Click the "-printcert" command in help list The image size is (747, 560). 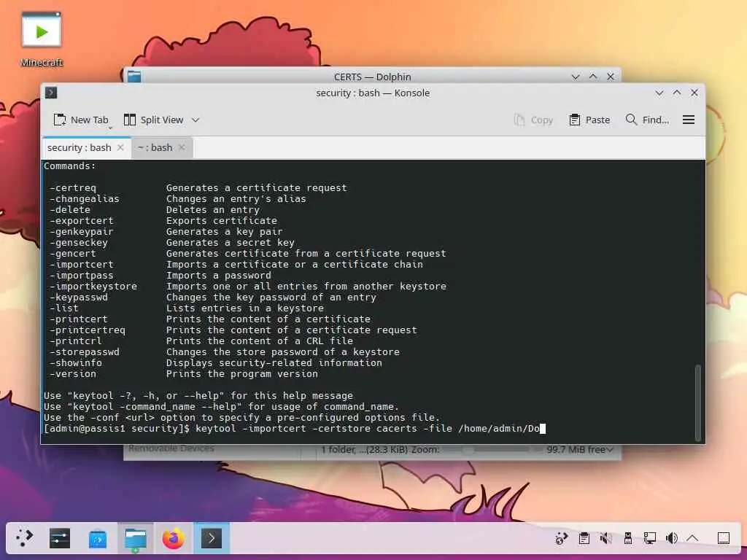[x=79, y=319]
